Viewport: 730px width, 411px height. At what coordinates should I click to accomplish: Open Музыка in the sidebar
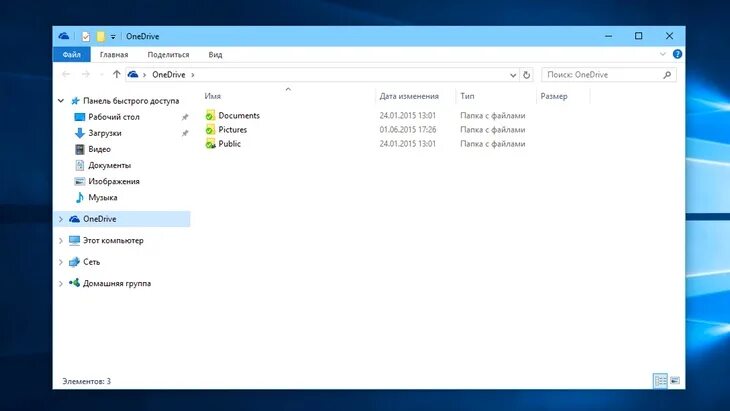[x=102, y=197]
